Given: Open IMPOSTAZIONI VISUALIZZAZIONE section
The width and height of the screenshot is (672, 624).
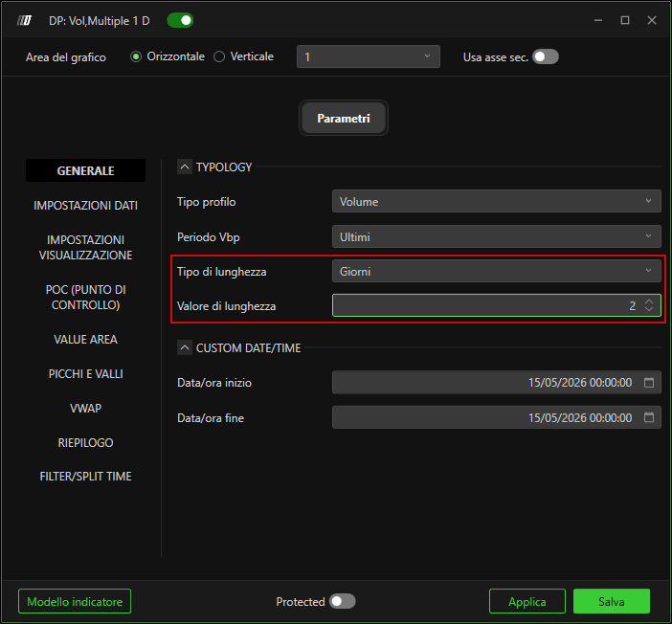Looking at the screenshot, I should pos(86,247).
